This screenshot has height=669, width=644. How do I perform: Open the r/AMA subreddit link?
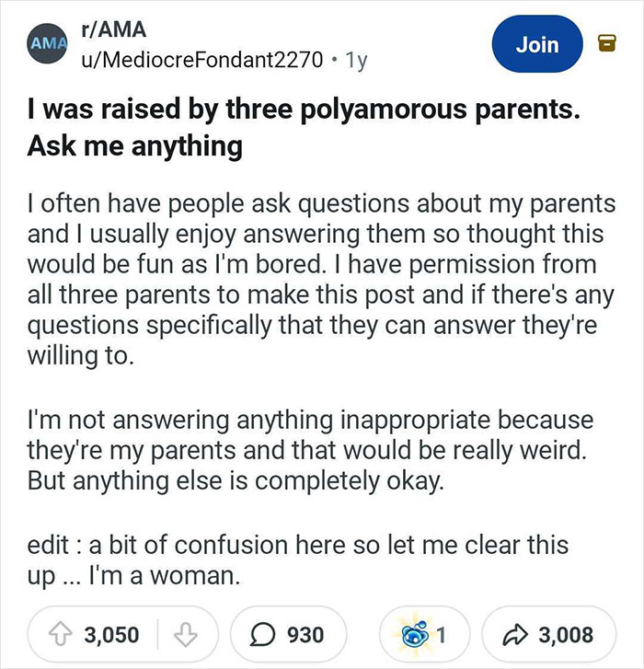pos(111,29)
